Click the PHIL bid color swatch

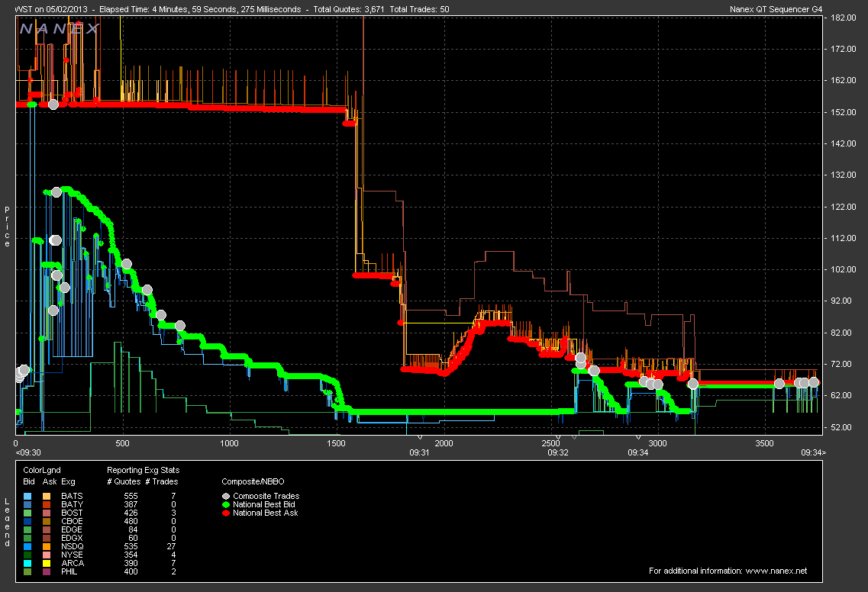pyautogui.click(x=28, y=571)
